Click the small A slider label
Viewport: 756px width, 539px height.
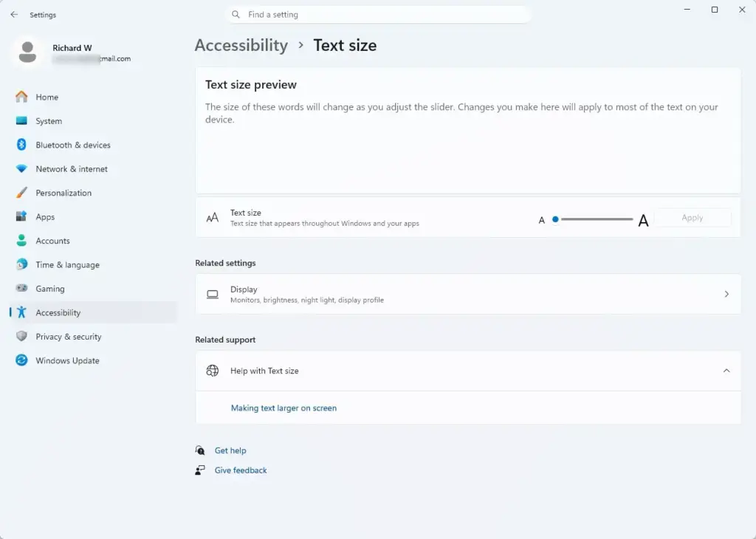coord(541,220)
